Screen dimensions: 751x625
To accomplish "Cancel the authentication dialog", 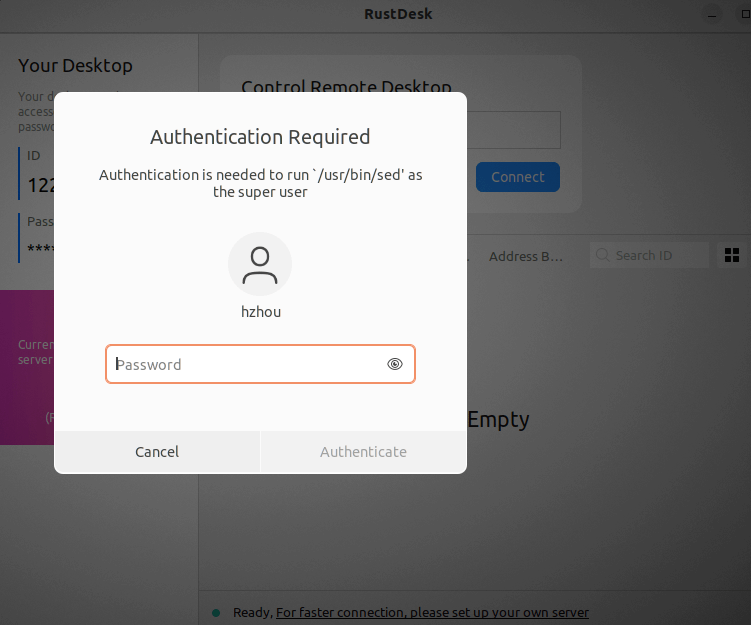I will point(157,452).
